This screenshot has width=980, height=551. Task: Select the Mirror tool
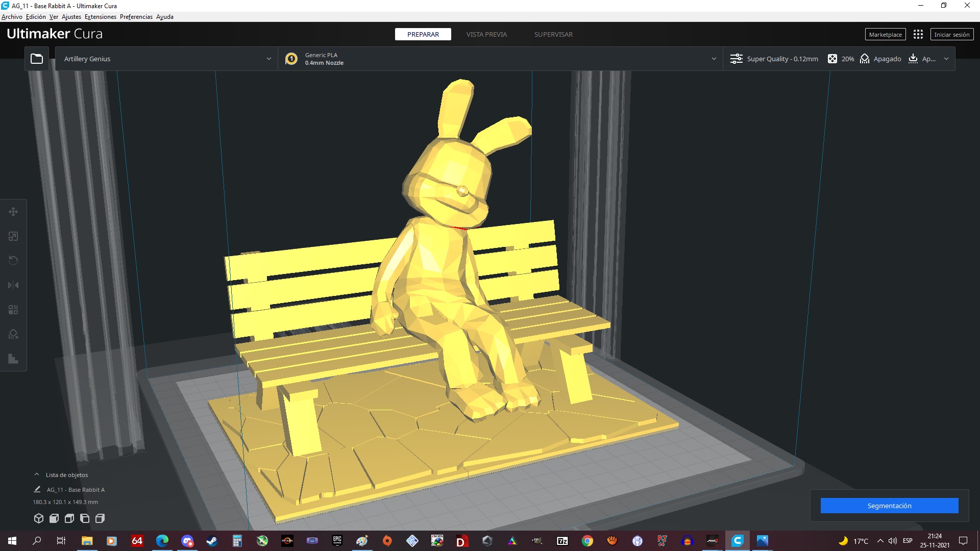13,285
